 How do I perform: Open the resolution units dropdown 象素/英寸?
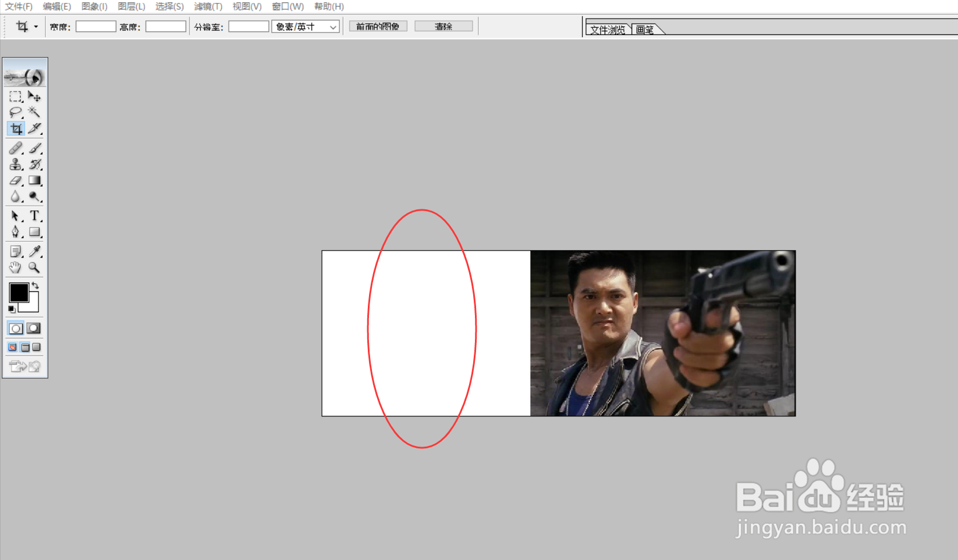coord(306,27)
